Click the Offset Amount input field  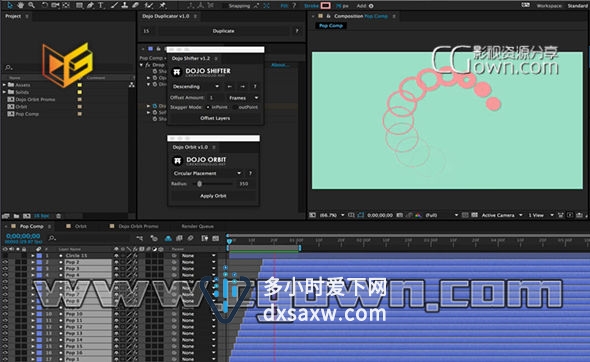(216, 98)
